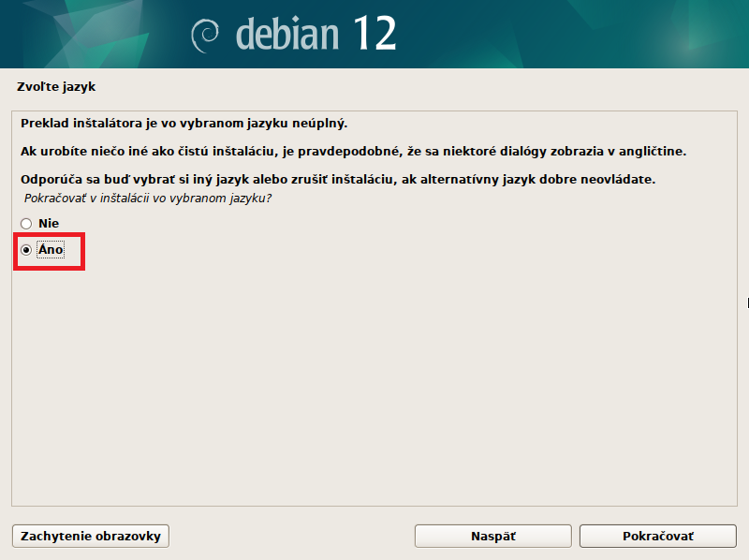Click the version number 12 in banner
This screenshot has width=749, height=560.
coord(374,34)
